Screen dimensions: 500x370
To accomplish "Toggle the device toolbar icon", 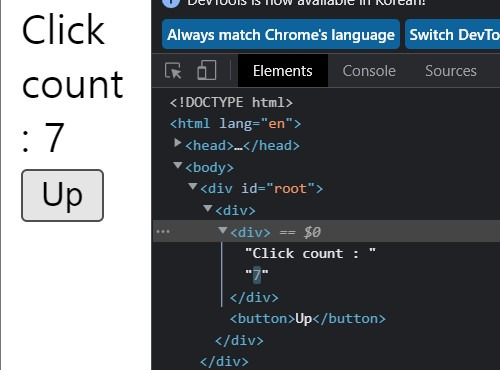I will coord(207,70).
